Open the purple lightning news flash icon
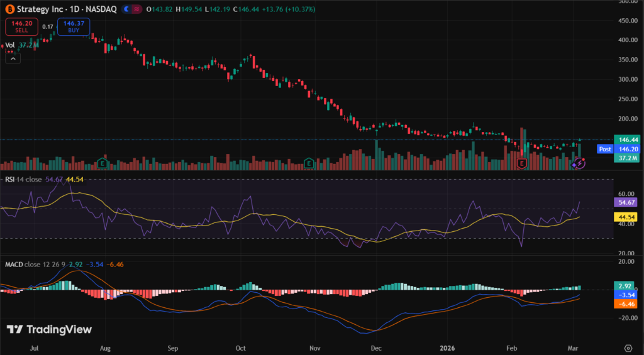 580,163
